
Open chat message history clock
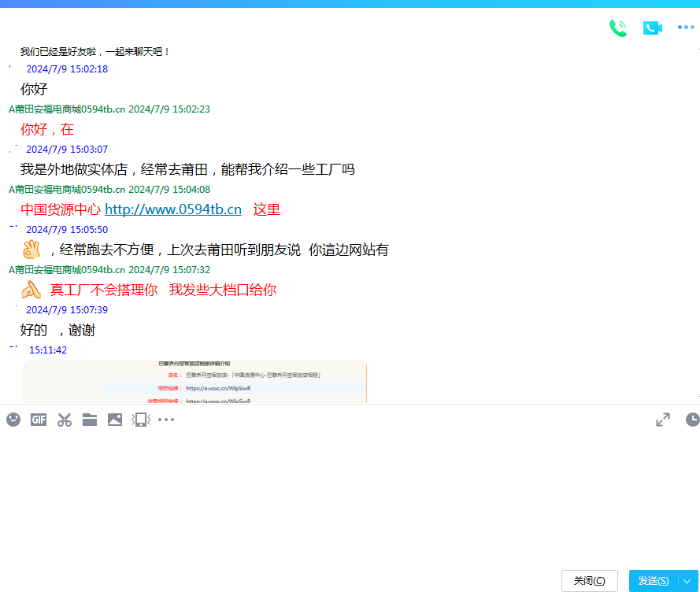[692, 420]
